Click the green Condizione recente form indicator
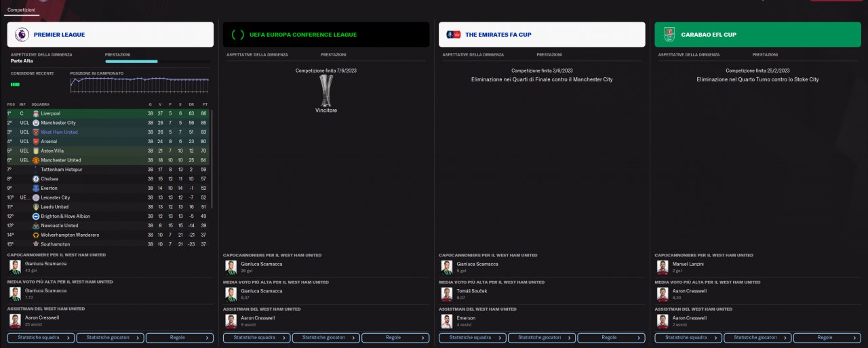The image size is (868, 348). click(x=15, y=84)
